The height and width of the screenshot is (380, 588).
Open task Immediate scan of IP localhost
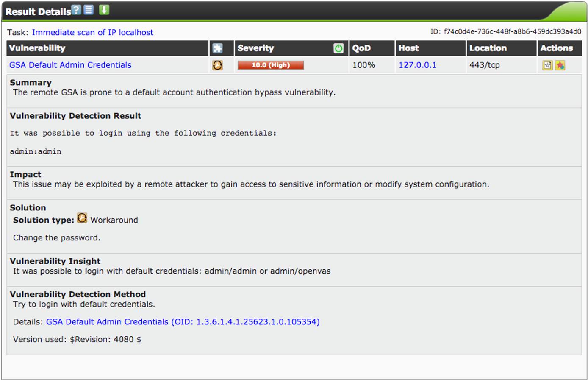pyautogui.click(x=93, y=32)
